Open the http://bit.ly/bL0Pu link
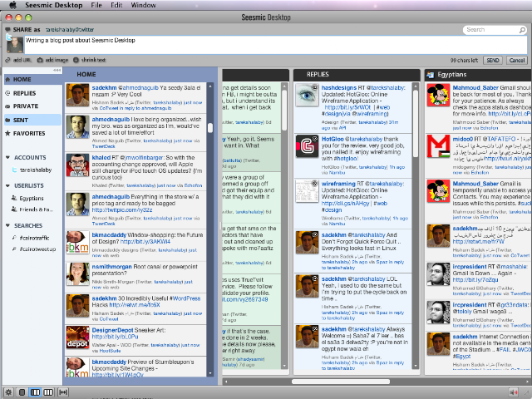 pos(115,337)
